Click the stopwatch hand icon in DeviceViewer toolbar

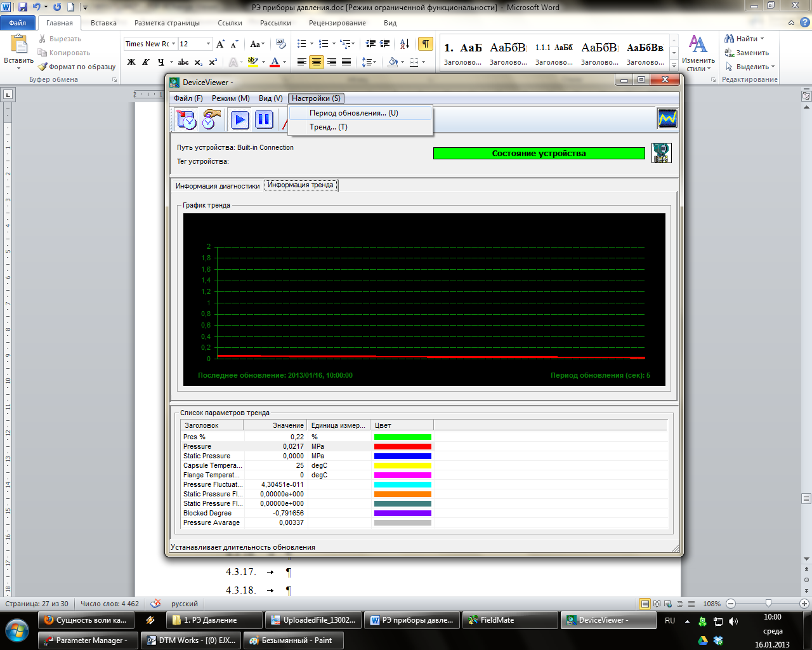point(211,119)
